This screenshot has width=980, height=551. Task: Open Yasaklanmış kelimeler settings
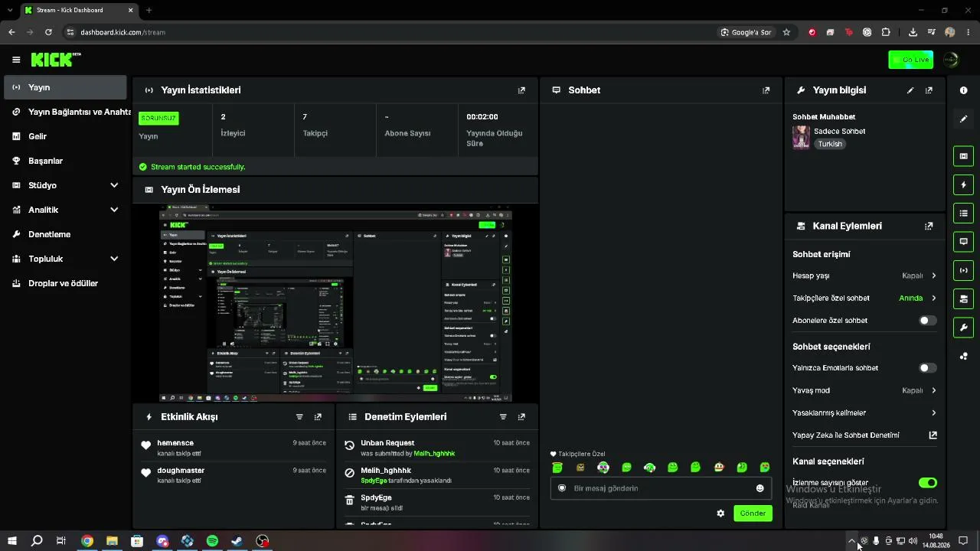864,413
